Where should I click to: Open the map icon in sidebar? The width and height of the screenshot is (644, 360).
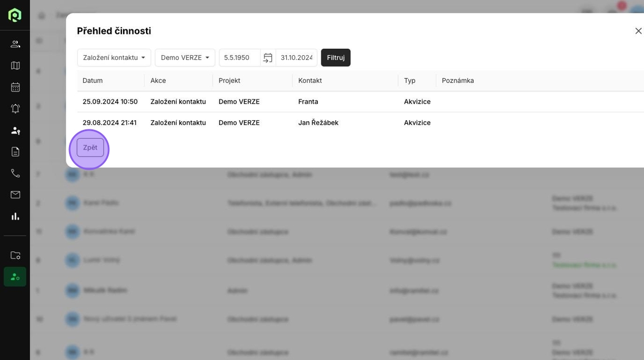pyautogui.click(x=16, y=66)
